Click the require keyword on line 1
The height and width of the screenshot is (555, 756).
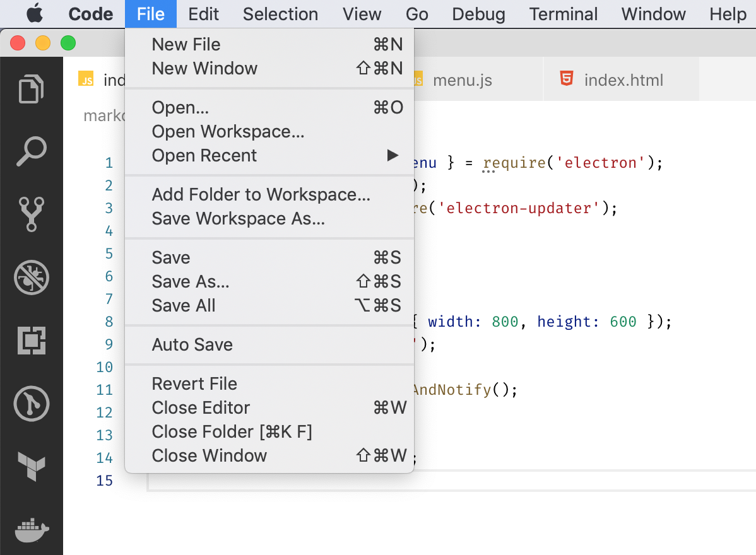point(514,163)
